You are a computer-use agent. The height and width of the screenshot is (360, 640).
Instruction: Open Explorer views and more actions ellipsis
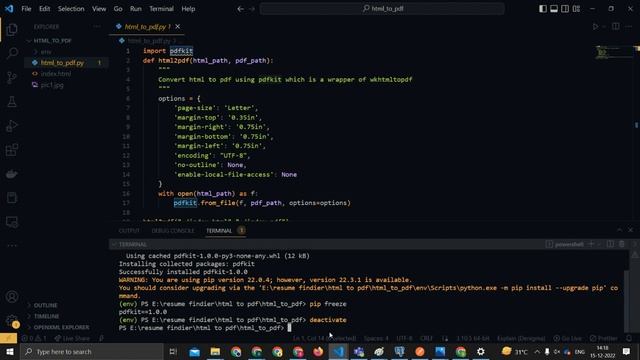tap(97, 27)
